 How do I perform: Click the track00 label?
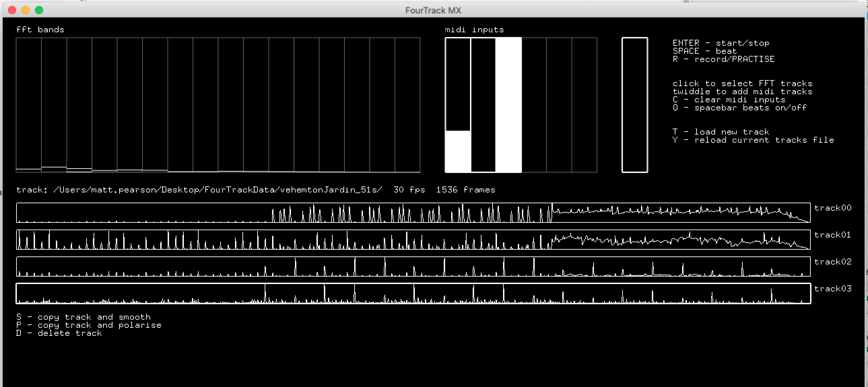point(833,208)
